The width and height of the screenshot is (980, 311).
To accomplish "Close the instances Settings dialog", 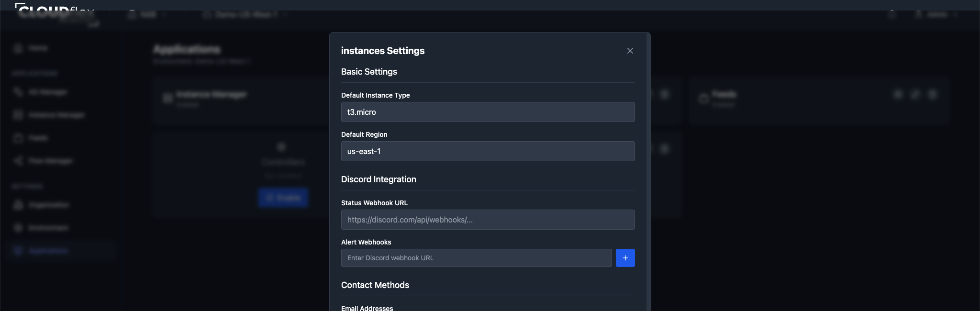I will click(x=630, y=51).
